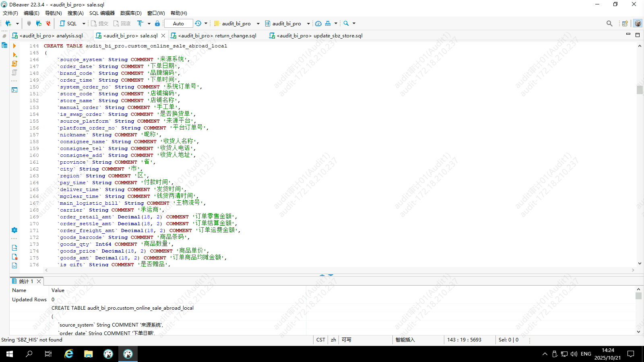Screen dimensions: 644x362
Task: Click the SQL button in the toolbar
Action: (68, 24)
